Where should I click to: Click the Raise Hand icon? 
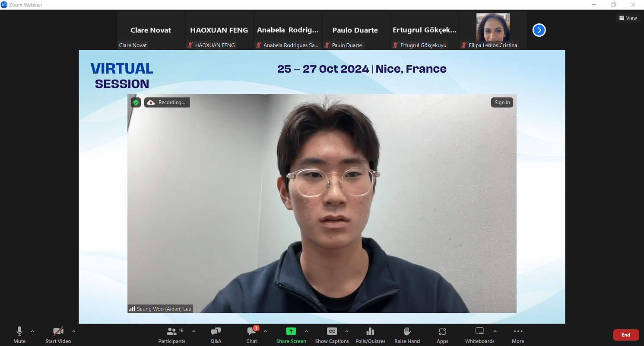pos(407,335)
